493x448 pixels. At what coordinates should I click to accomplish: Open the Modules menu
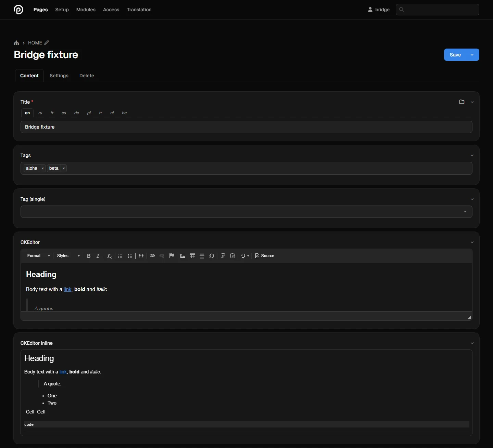[86, 10]
